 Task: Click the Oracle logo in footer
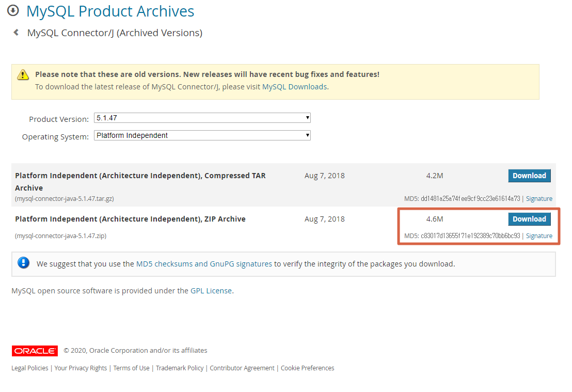(x=35, y=350)
